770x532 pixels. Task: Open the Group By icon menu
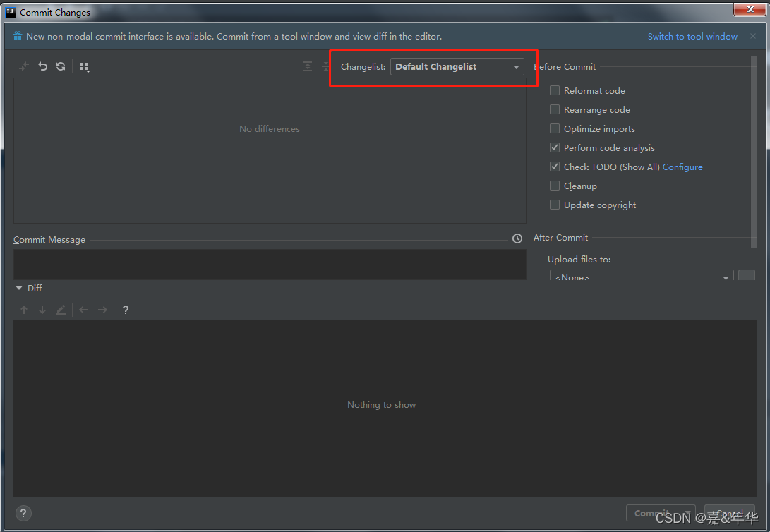(85, 67)
